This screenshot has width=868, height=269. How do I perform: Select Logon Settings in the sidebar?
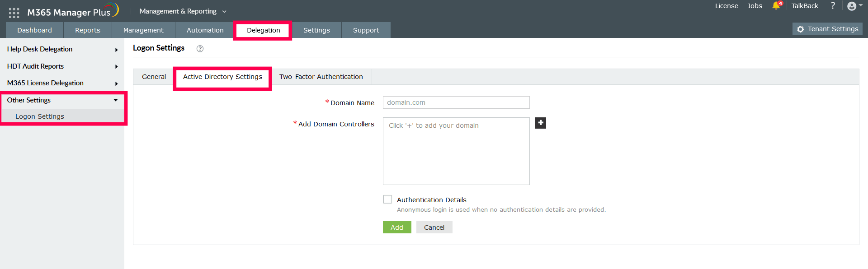click(x=40, y=116)
